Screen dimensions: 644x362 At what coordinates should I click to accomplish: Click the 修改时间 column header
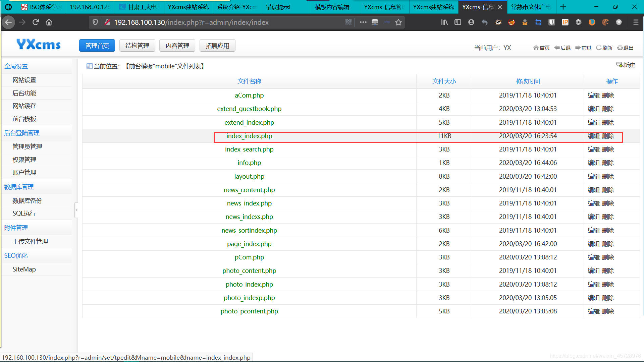coord(528,81)
